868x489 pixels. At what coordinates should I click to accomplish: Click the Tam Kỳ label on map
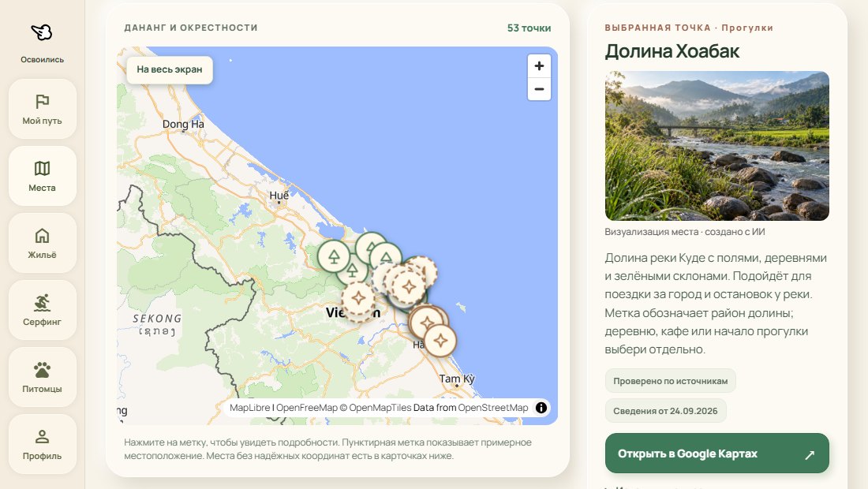coord(457,379)
